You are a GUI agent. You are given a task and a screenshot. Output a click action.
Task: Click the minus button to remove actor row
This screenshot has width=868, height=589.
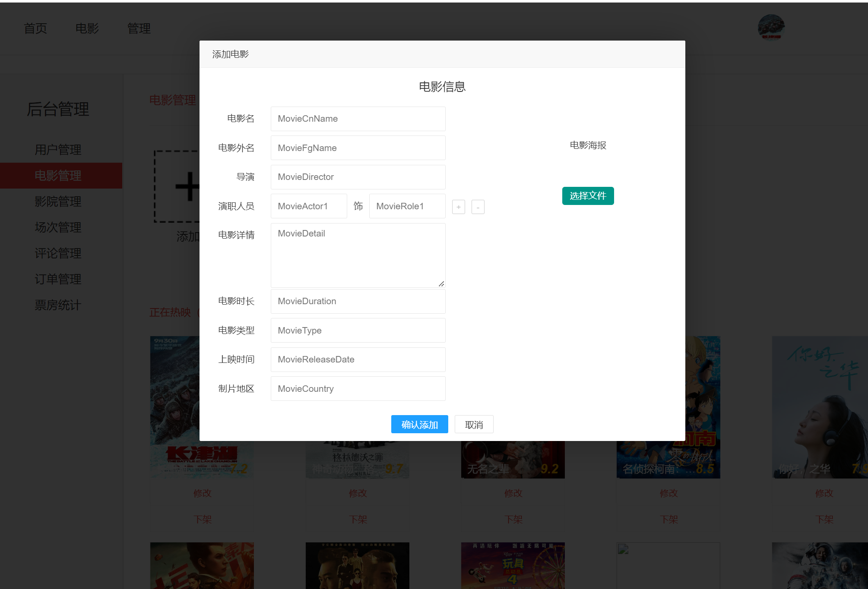[x=478, y=207]
